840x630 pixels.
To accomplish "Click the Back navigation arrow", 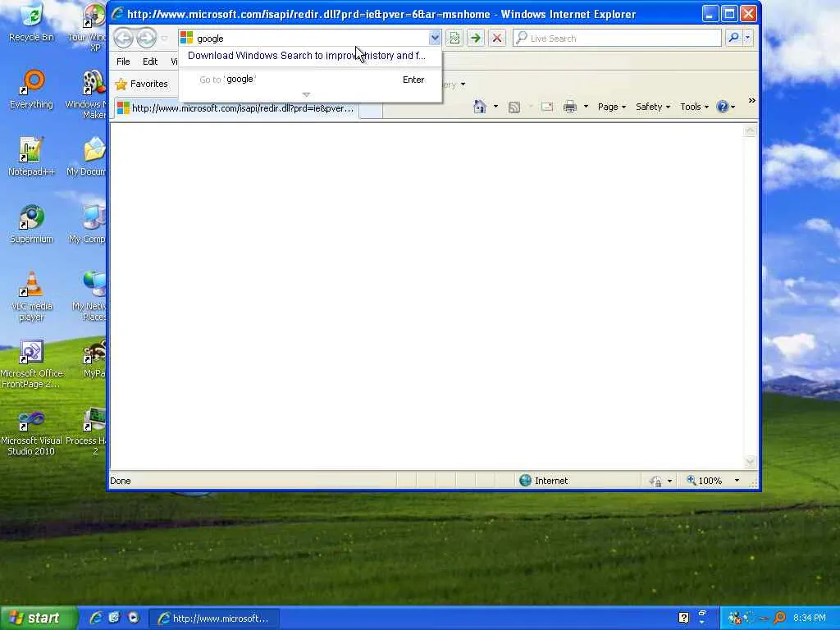I will [123, 38].
